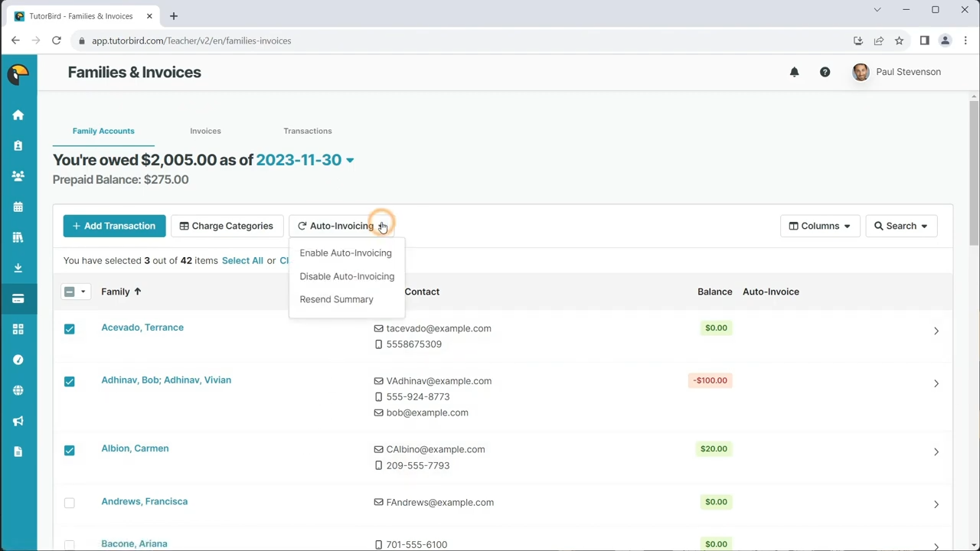Open the Search options dropdown
Viewport: 980px width, 551px height.
(900, 226)
